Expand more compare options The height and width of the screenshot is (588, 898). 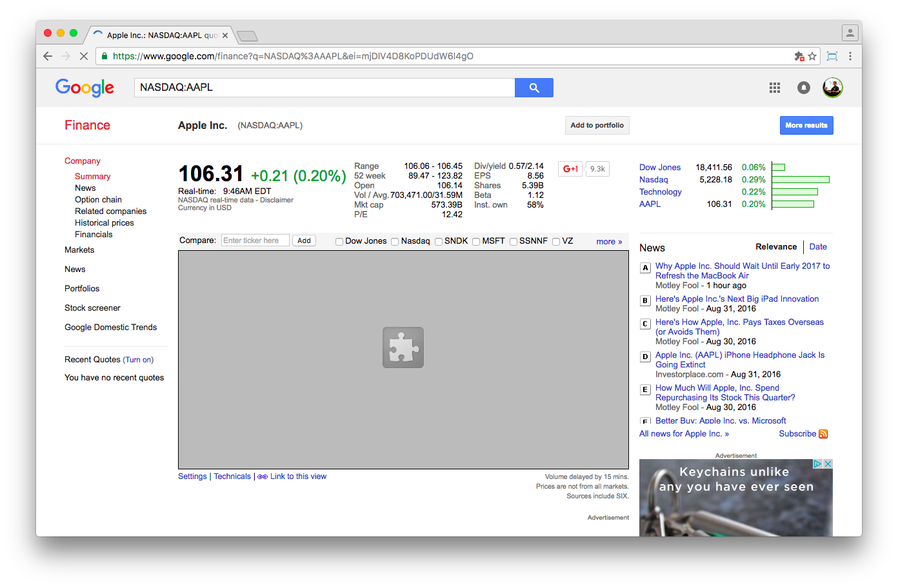(609, 242)
